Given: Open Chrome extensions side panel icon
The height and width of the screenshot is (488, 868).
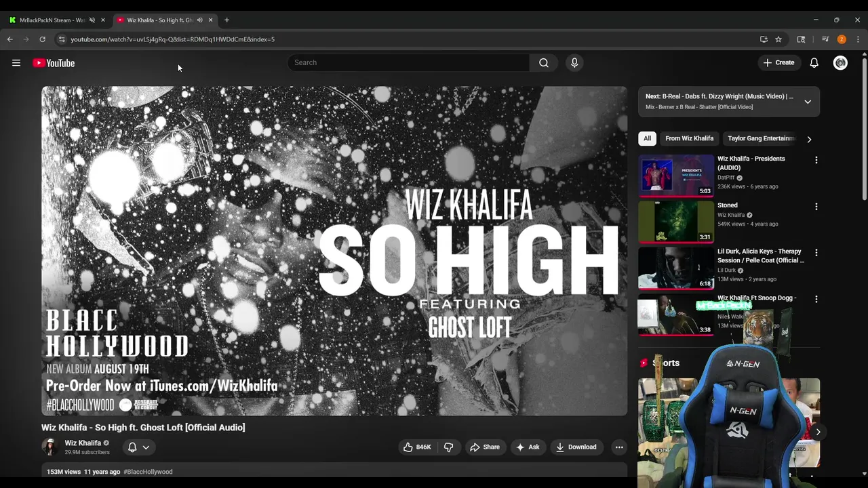Looking at the screenshot, I should coord(801,39).
